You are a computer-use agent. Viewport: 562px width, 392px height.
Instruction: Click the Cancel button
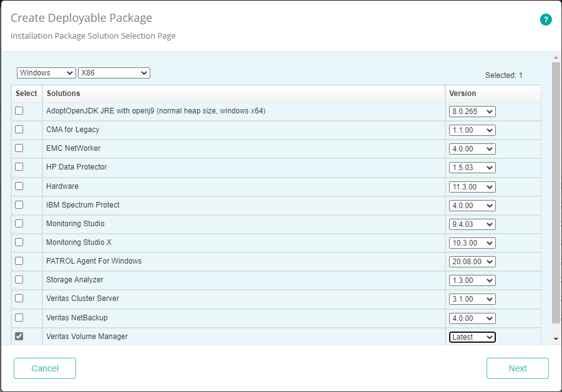[44, 368]
